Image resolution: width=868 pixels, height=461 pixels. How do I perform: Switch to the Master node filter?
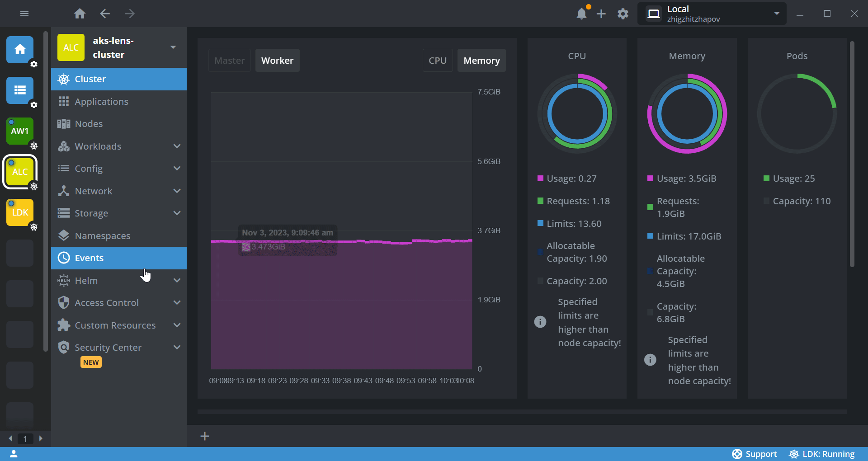pos(229,60)
